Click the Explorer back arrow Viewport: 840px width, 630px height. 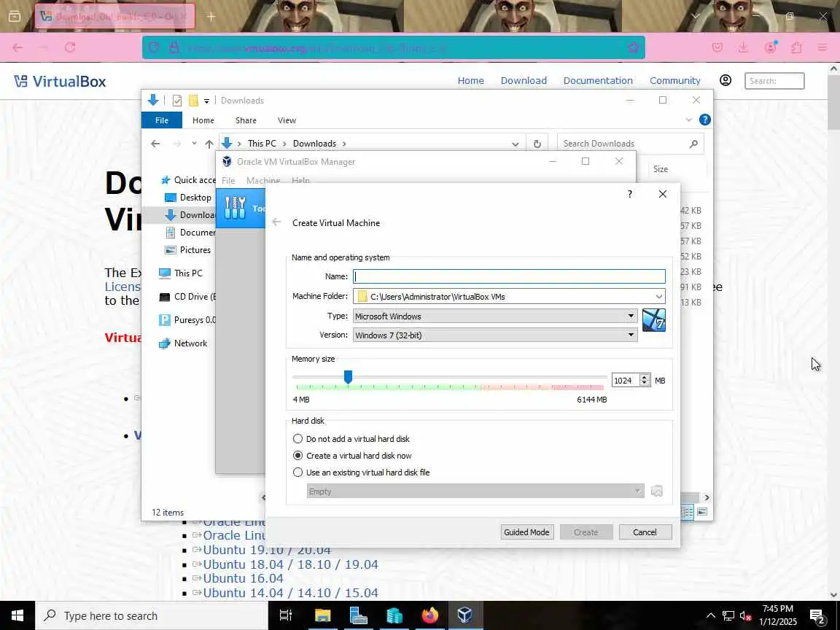pos(155,144)
